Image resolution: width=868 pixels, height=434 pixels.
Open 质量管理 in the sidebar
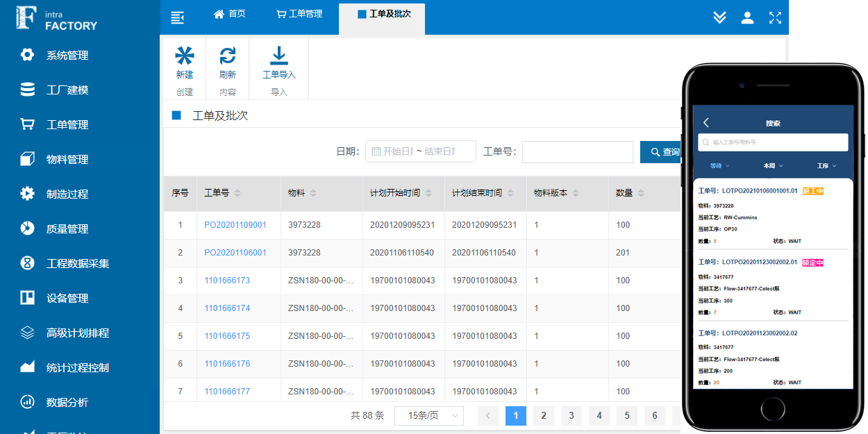click(67, 228)
